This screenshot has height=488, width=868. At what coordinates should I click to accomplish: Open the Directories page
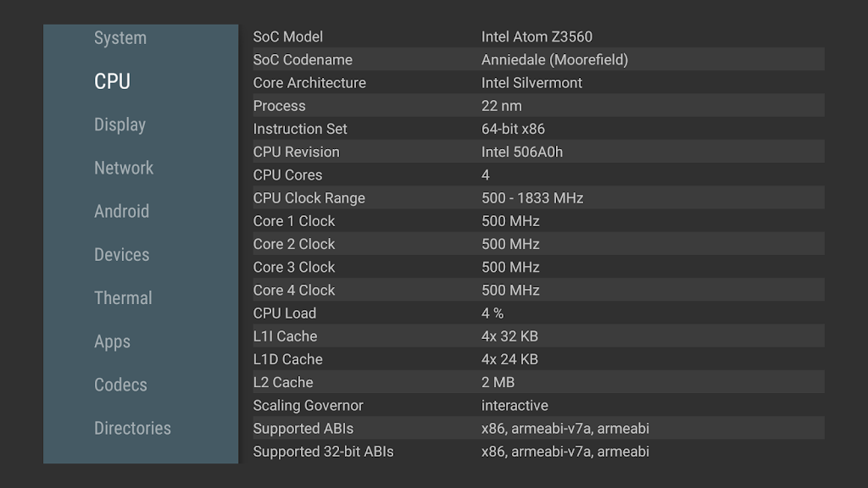coord(132,428)
